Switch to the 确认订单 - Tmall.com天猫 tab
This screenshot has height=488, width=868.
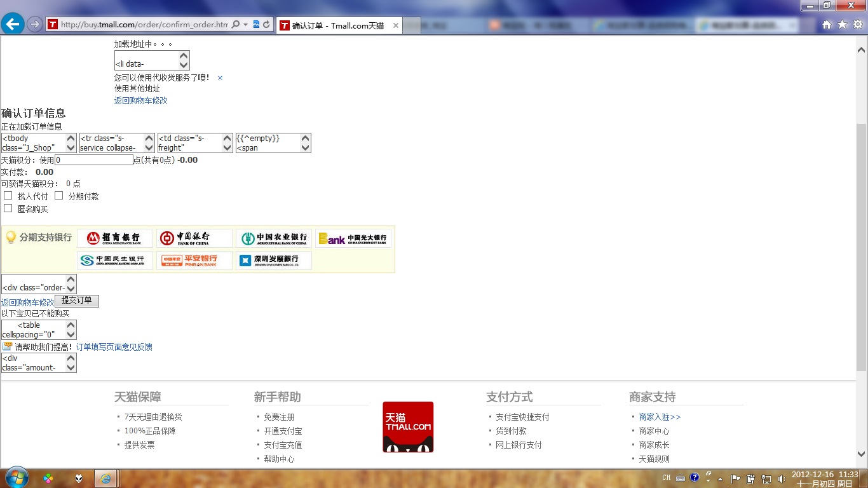pyautogui.click(x=338, y=25)
